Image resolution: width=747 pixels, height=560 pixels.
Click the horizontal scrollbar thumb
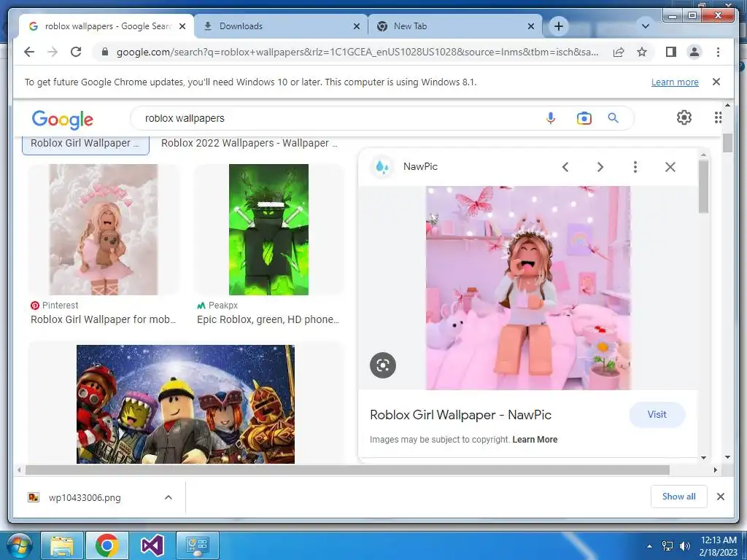(348, 470)
